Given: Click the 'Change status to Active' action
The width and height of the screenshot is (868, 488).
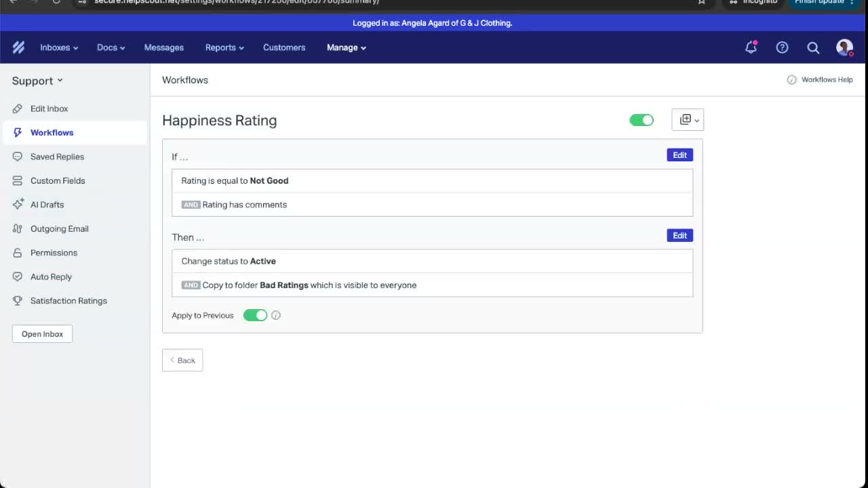Looking at the screenshot, I should pos(432,261).
